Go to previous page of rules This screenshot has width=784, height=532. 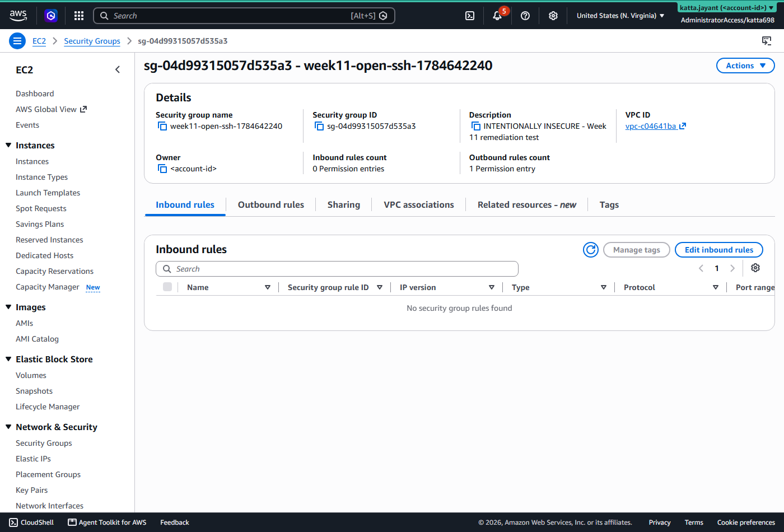701,268
